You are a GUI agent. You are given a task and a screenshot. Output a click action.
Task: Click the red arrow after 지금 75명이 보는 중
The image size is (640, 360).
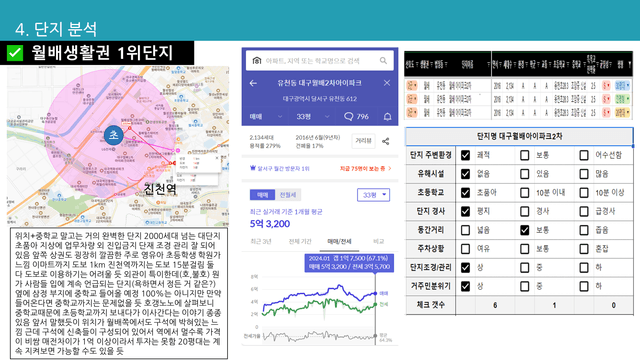[x=390, y=168]
